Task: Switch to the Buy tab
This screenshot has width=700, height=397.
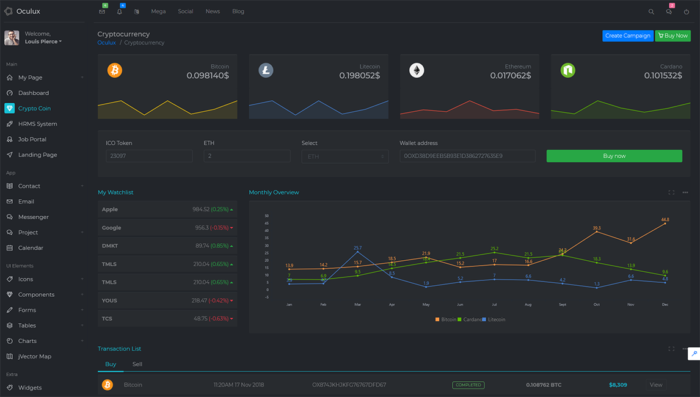Action: tap(111, 364)
